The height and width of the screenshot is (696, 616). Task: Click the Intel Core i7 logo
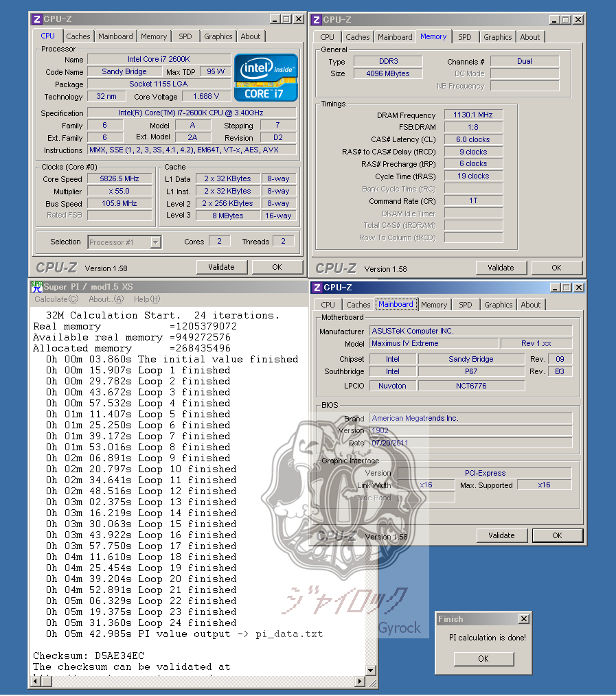(266, 78)
